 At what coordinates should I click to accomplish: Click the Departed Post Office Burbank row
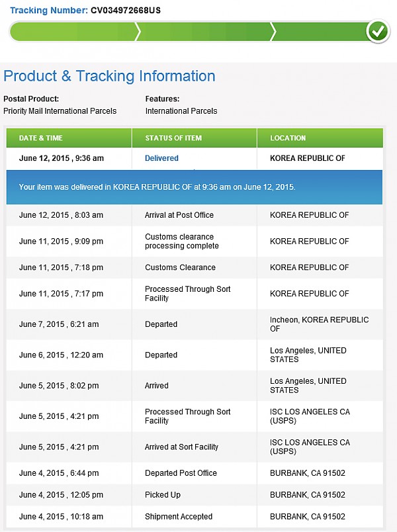(195, 473)
